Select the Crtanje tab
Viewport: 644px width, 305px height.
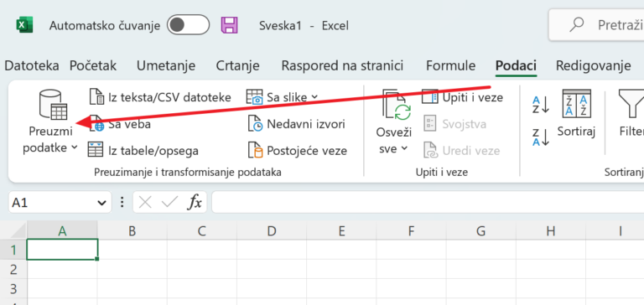(238, 65)
